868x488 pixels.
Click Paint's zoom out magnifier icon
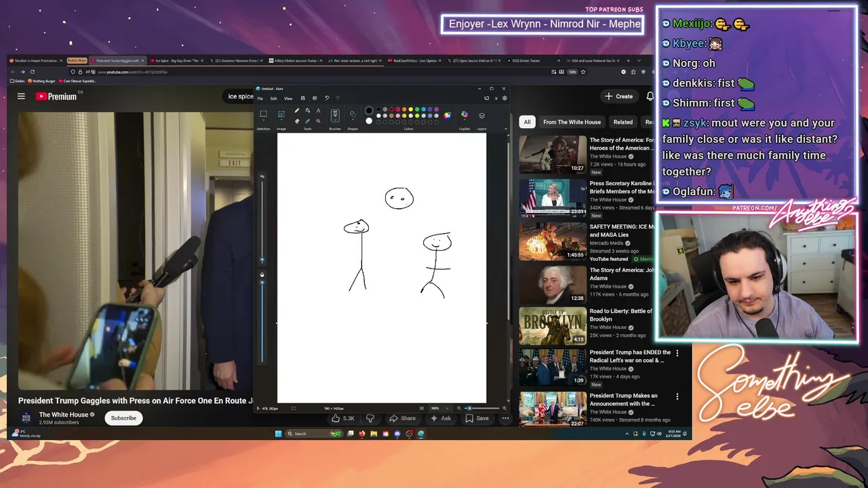click(459, 408)
